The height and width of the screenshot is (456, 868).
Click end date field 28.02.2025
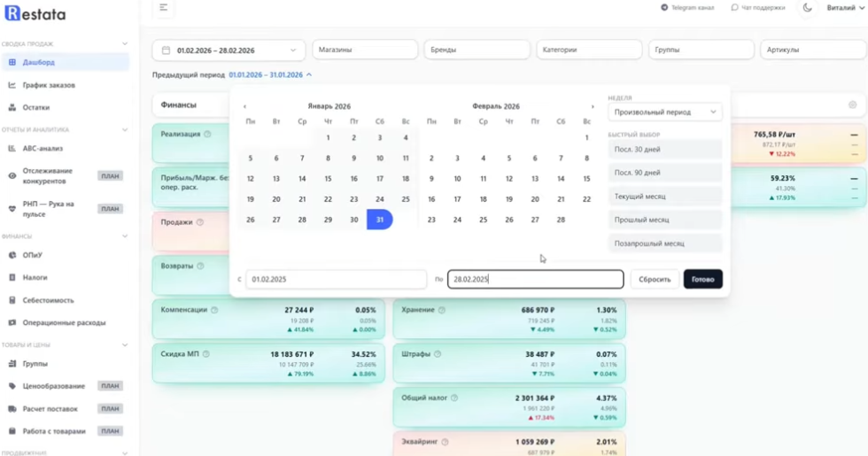tap(535, 280)
